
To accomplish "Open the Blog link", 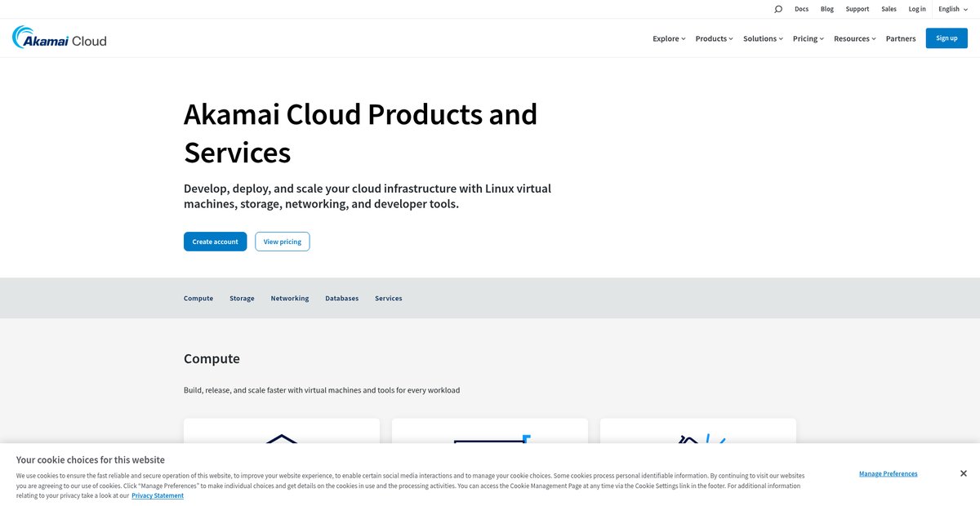I will tap(827, 9).
